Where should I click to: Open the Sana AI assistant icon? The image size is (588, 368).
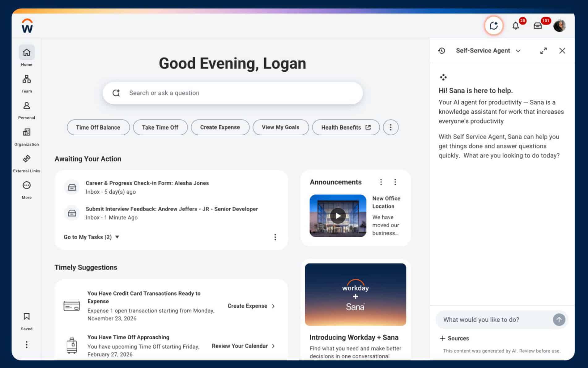(x=493, y=26)
